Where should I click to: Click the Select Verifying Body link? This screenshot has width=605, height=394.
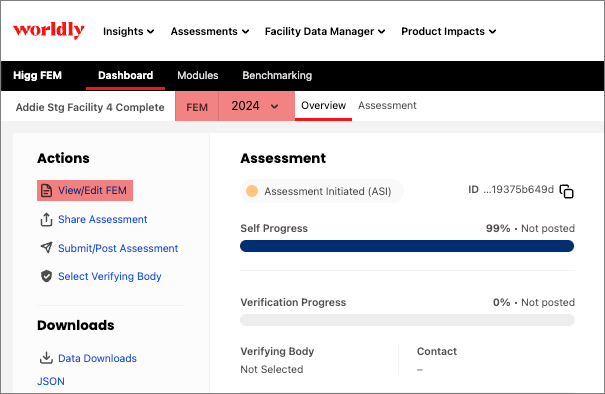[x=110, y=276]
